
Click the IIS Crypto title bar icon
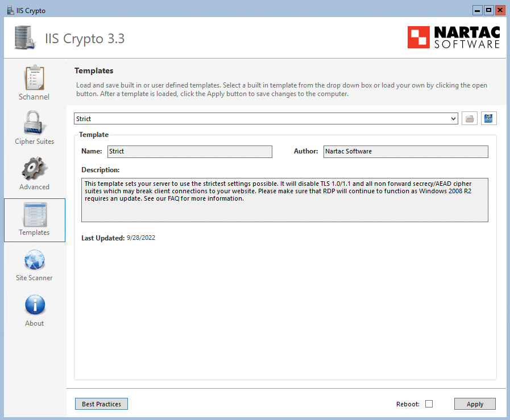pyautogui.click(x=10, y=10)
